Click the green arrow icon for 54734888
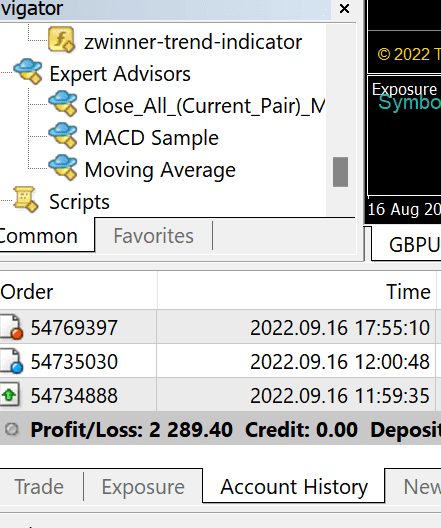Screen dimensions: 441x528 [x=9, y=395]
